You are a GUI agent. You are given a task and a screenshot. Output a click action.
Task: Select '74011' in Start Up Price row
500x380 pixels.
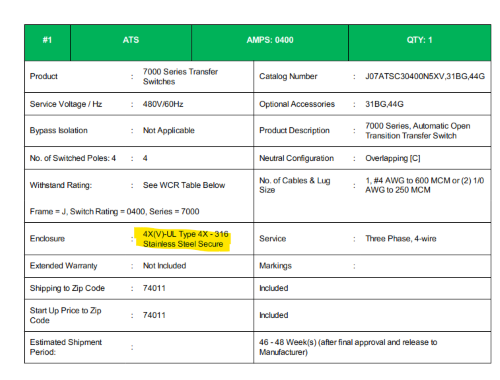pyautogui.click(x=154, y=315)
